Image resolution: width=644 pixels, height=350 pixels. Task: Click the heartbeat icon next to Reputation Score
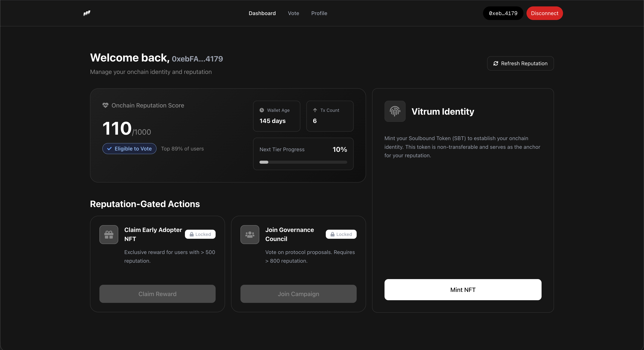[105, 105]
